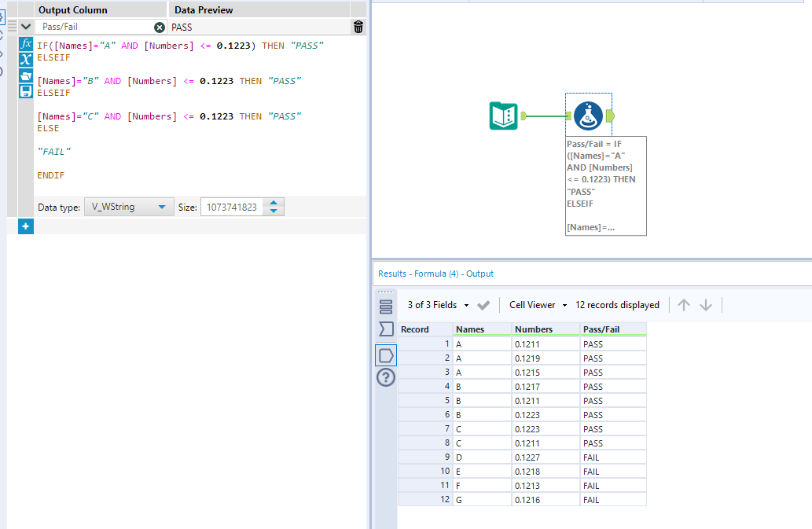Image resolution: width=812 pixels, height=529 pixels.
Task: Collapse the Pass/Fail expression editor chevron
Action: coord(25,26)
